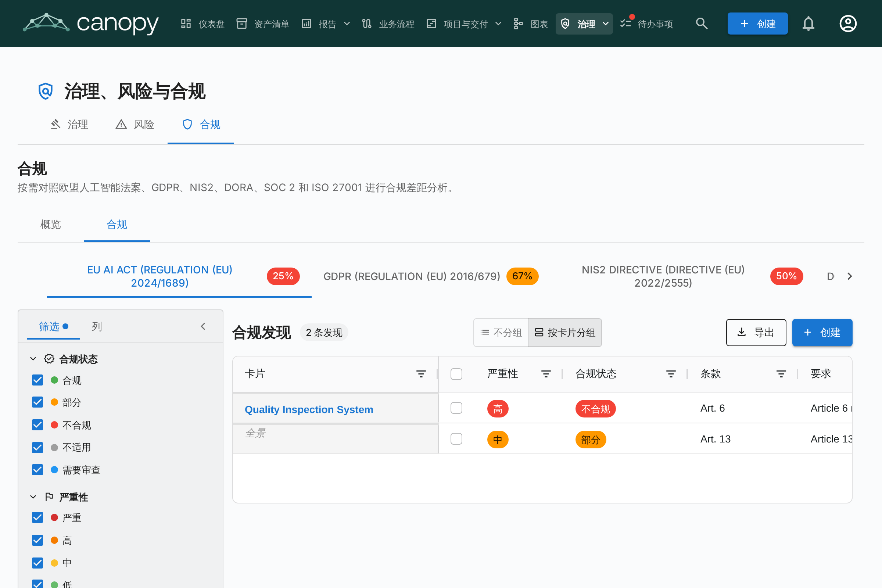Click the red 不合规 status chip
This screenshot has width=882, height=588.
[595, 409]
